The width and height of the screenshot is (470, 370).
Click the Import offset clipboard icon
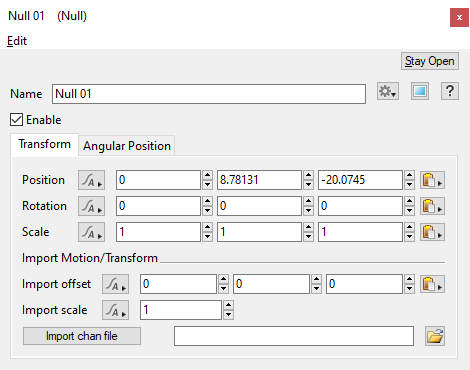click(432, 284)
